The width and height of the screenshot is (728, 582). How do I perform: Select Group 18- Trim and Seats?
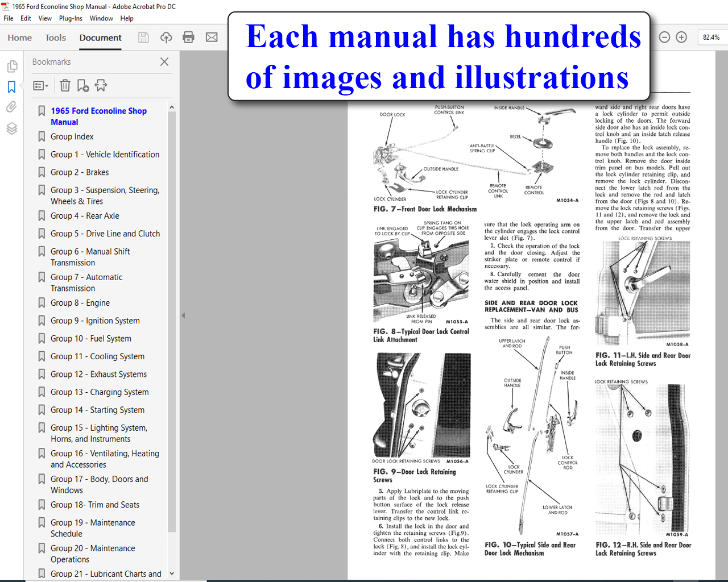95,505
